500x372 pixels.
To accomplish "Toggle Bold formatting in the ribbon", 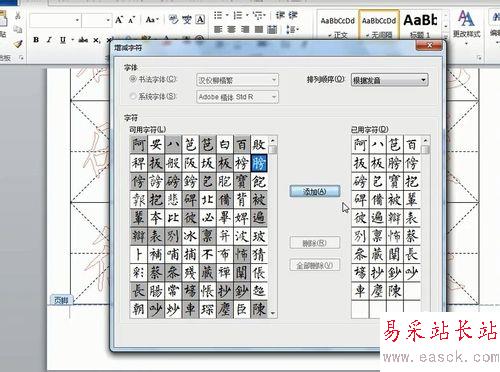I will click(36, 40).
